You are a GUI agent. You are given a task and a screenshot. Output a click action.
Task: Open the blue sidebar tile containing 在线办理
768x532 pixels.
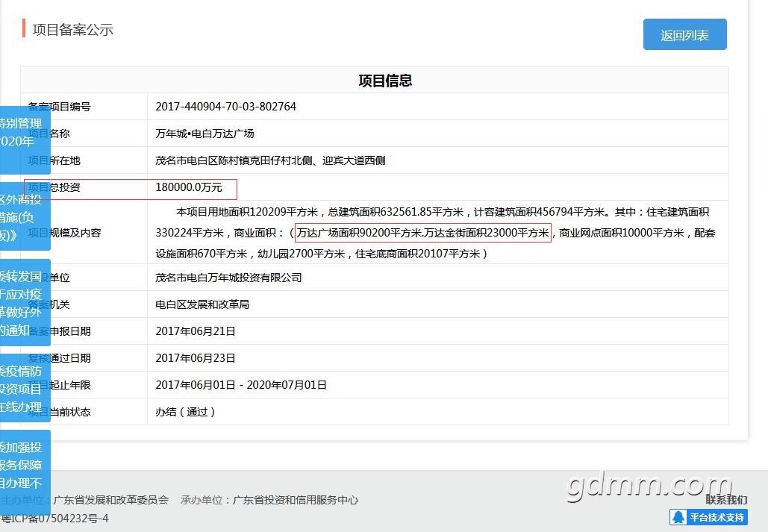[x=25, y=388]
